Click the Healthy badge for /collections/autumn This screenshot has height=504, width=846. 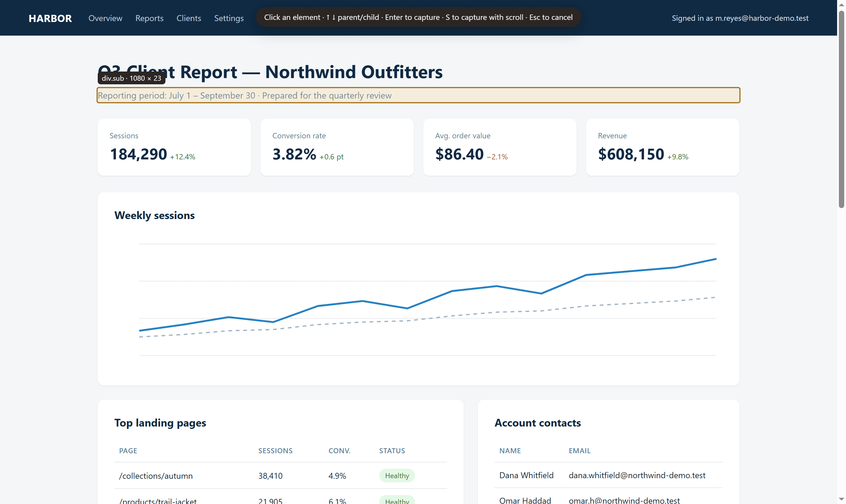click(x=397, y=476)
